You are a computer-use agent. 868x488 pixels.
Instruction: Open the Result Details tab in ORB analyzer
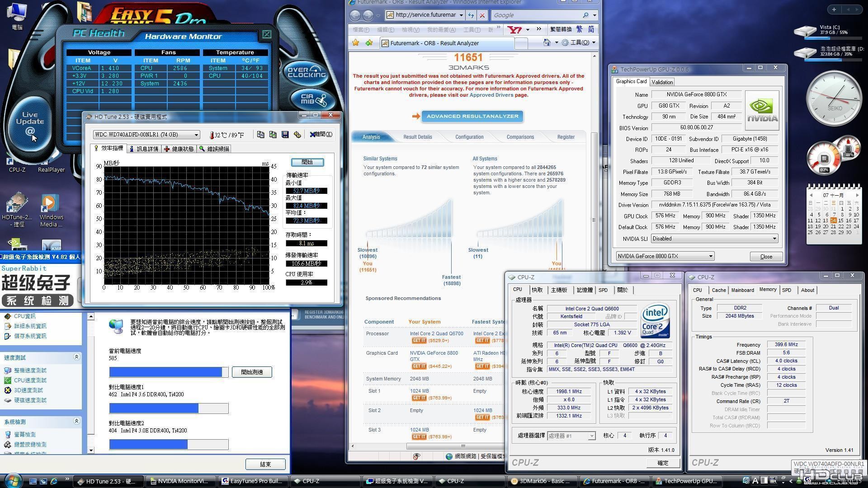(417, 137)
